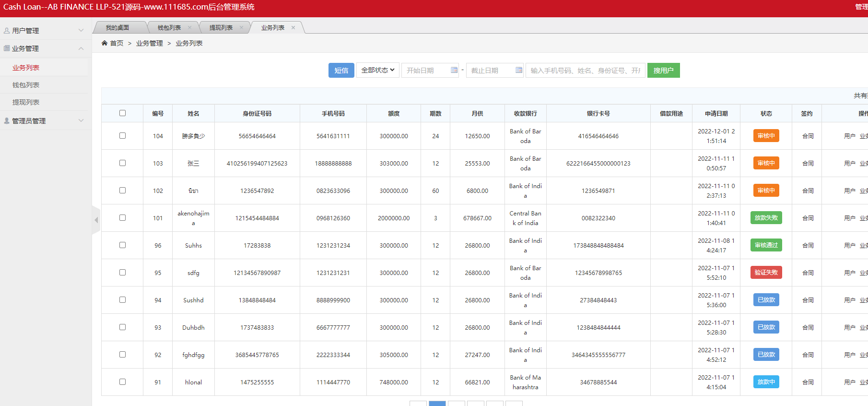Click name cell akenohajima
This screenshot has width=868, height=406.
193,218
